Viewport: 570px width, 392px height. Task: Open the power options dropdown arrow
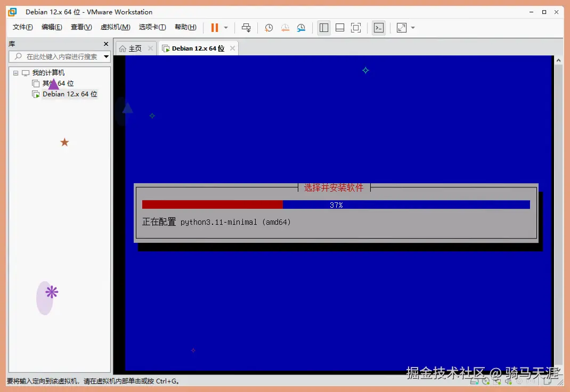coord(226,28)
